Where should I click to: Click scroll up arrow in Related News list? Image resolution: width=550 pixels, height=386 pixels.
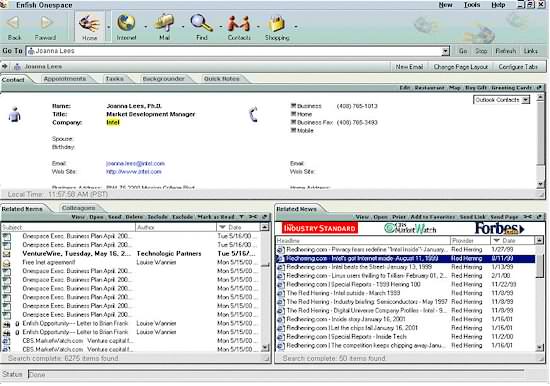[539, 240]
